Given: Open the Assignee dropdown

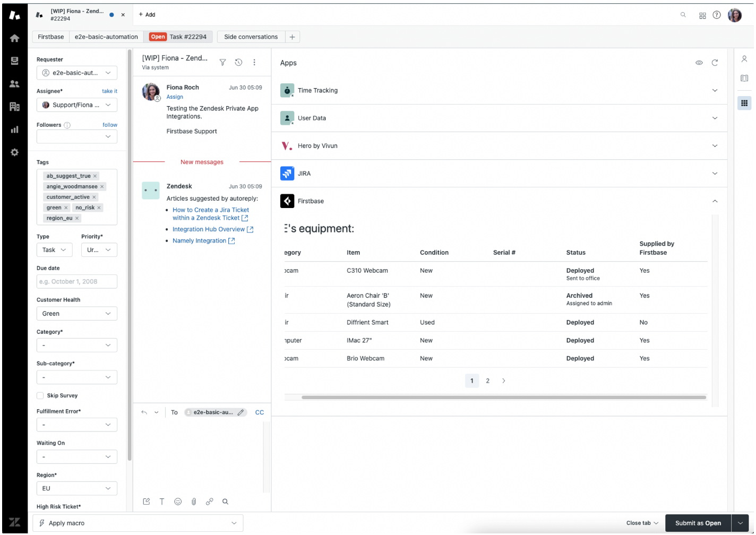Looking at the screenshot, I should 77,105.
